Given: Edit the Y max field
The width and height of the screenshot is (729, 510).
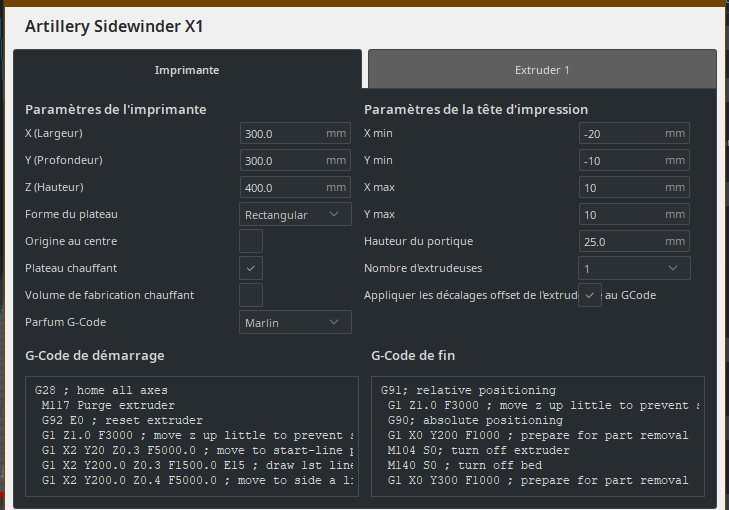Looking at the screenshot, I should tap(634, 214).
